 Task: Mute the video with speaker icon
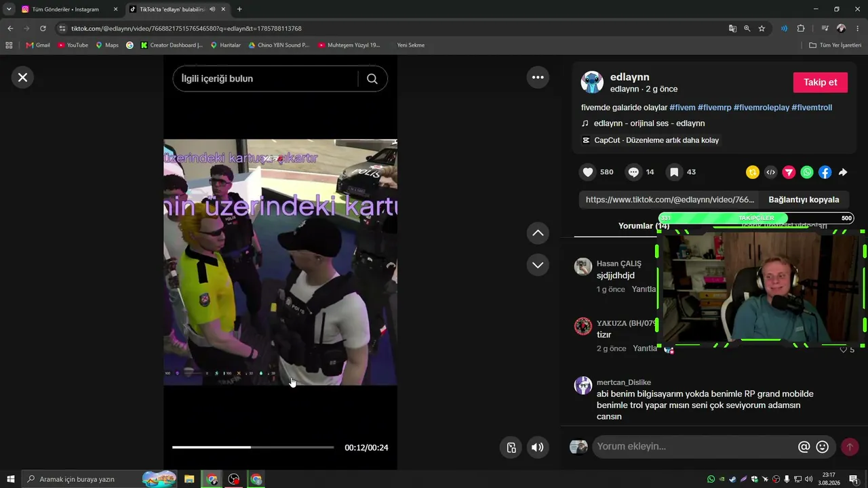tap(537, 447)
